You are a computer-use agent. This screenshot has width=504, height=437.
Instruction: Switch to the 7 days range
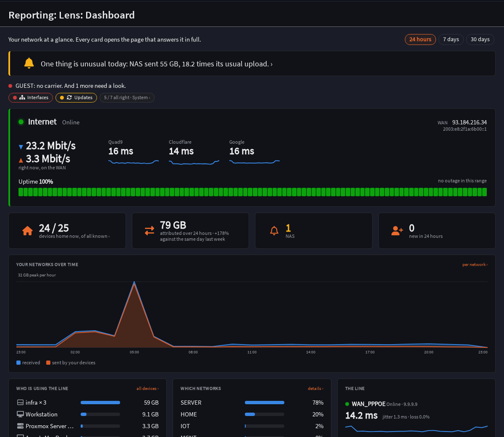451,39
